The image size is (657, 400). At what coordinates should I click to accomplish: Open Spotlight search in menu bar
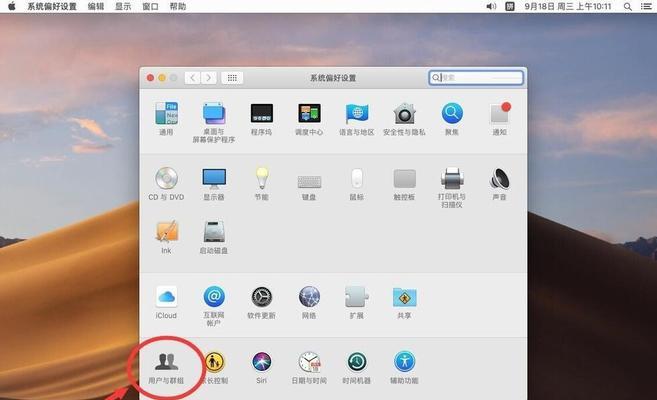[x=628, y=6]
